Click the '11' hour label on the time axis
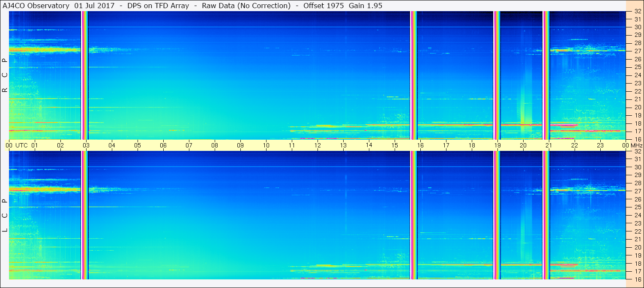644x288 pixels. [x=292, y=145]
